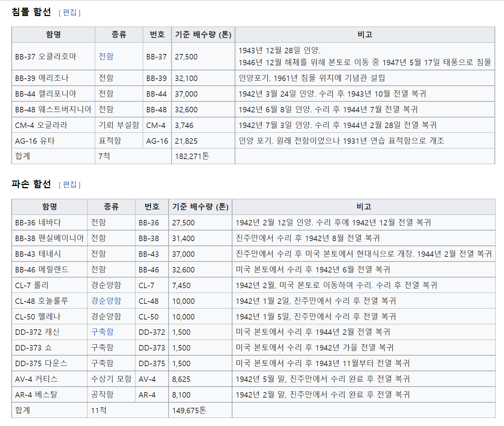Click the CL-50 헬레나 ship name cell
The width and height of the screenshot is (504, 426).
click(50, 317)
